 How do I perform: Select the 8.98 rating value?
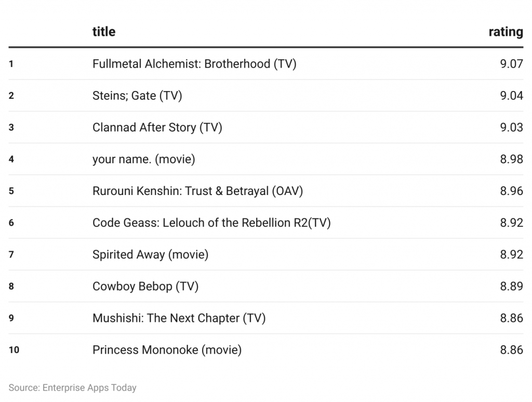[511, 159]
